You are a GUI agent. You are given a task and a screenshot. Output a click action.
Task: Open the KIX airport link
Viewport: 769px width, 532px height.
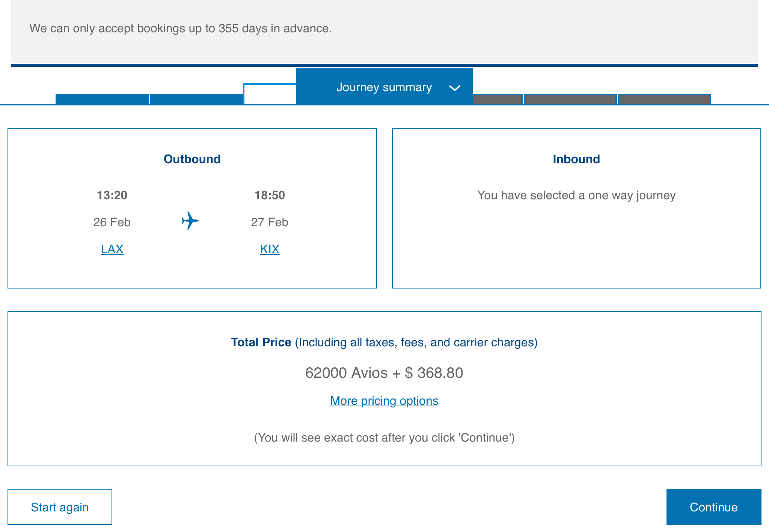point(270,249)
